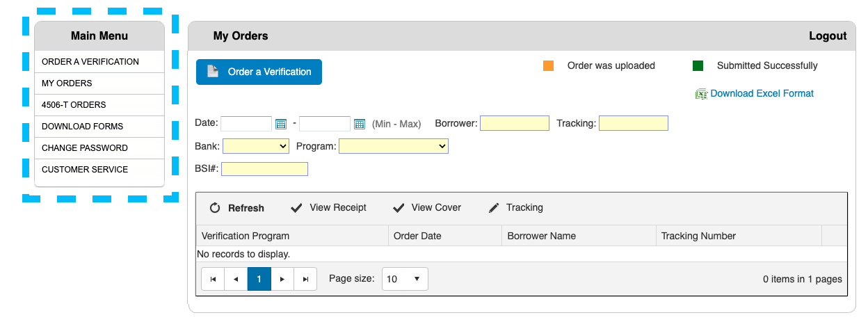Open Change Password menu item
This screenshot has height=329, width=868.
[99, 148]
